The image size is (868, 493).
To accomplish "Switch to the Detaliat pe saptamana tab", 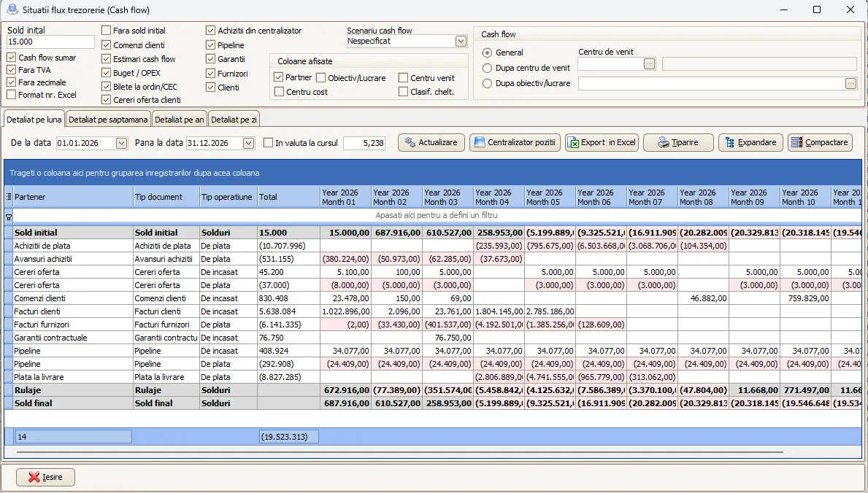I will pyautogui.click(x=109, y=120).
